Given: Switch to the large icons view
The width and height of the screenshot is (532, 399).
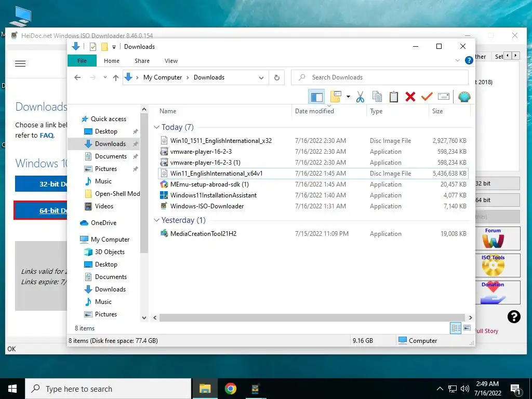Looking at the screenshot, I should (x=467, y=328).
